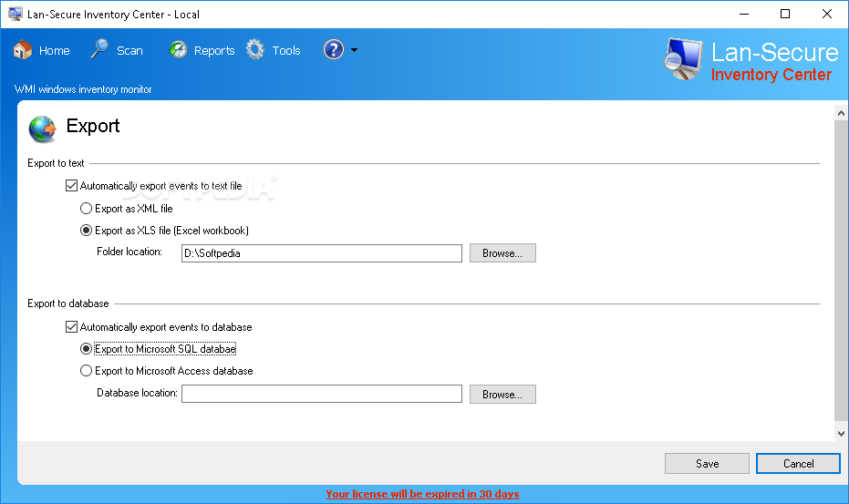Click the Lan-Secure monitor logo icon
The image size is (849, 504).
683,59
